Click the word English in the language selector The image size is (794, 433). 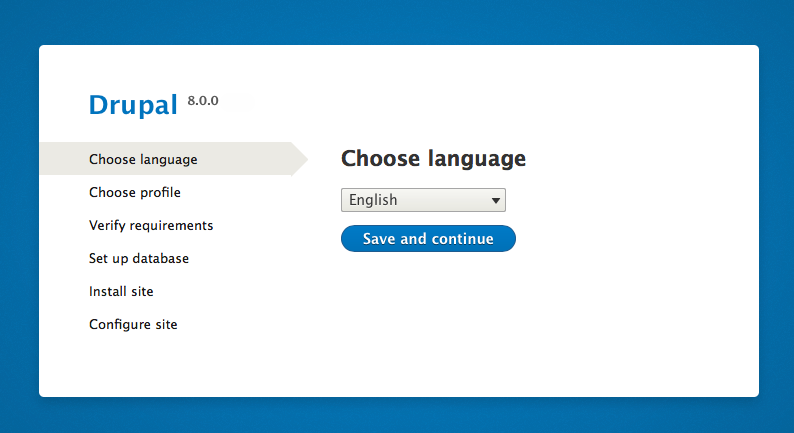373,200
